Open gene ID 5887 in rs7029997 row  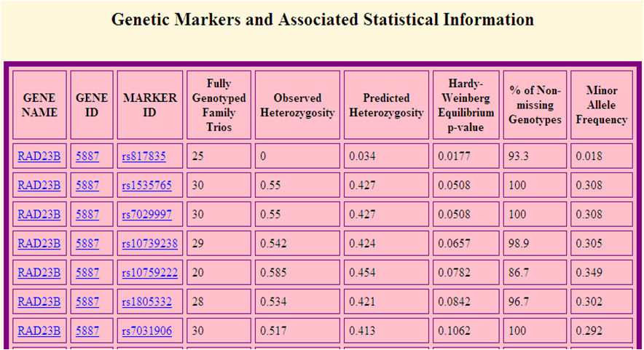(x=87, y=214)
